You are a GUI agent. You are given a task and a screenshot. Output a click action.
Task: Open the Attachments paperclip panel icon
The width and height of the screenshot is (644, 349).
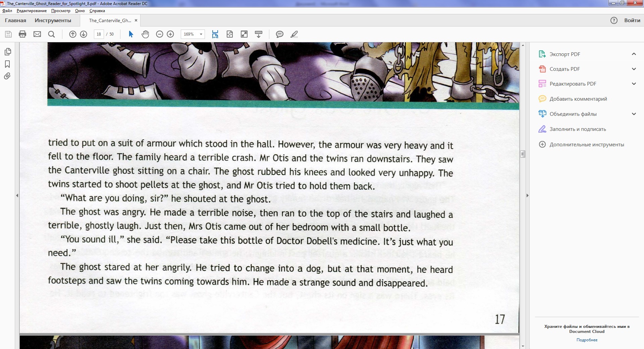[x=7, y=76]
